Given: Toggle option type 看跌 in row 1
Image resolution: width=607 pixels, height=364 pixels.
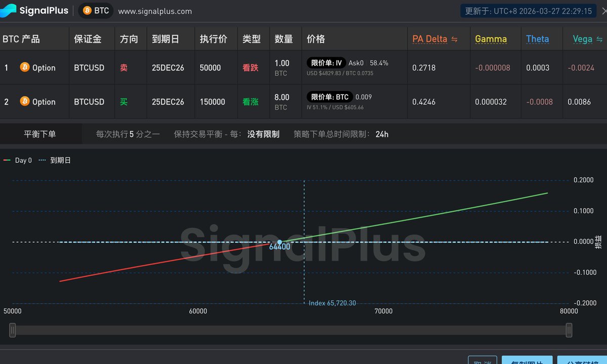Looking at the screenshot, I should [x=250, y=68].
